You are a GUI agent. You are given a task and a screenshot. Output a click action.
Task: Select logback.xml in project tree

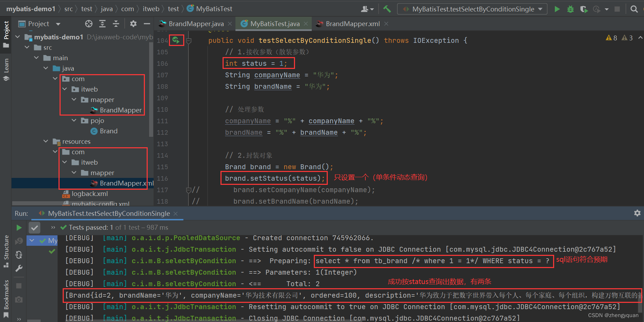coord(85,194)
